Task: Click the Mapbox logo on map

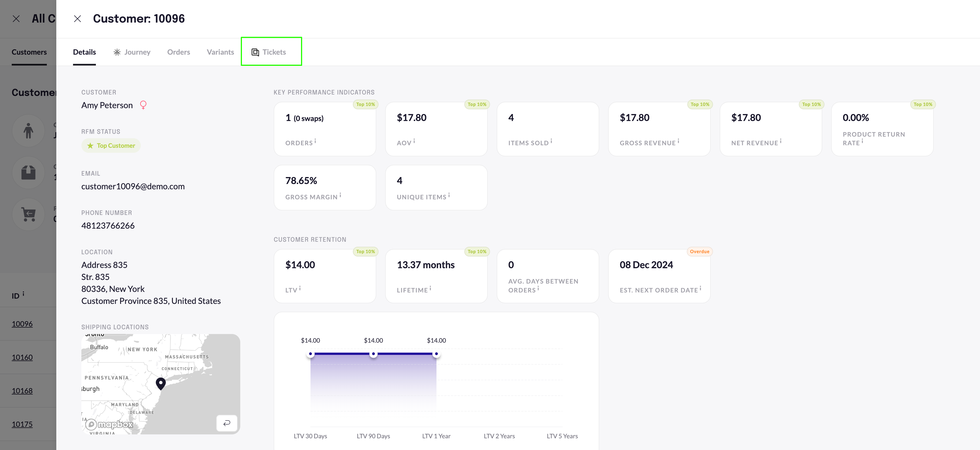Action: tap(110, 424)
